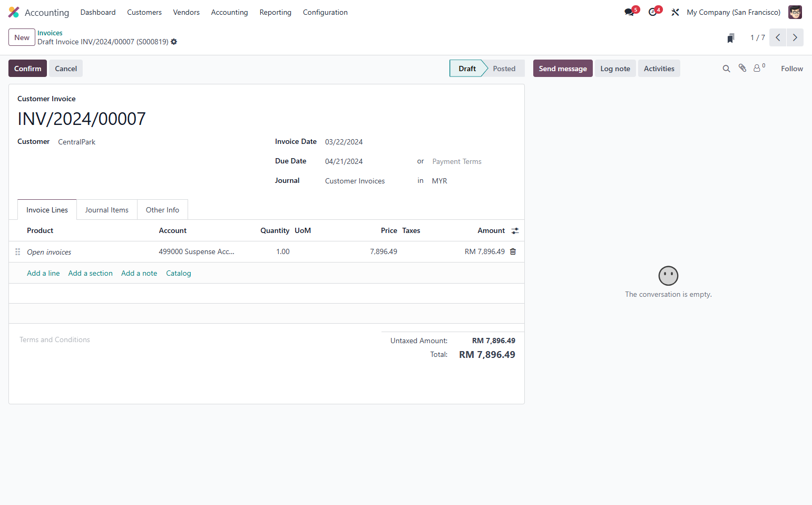812x505 pixels.
Task: Switch to Journal Items tab
Action: (107, 210)
